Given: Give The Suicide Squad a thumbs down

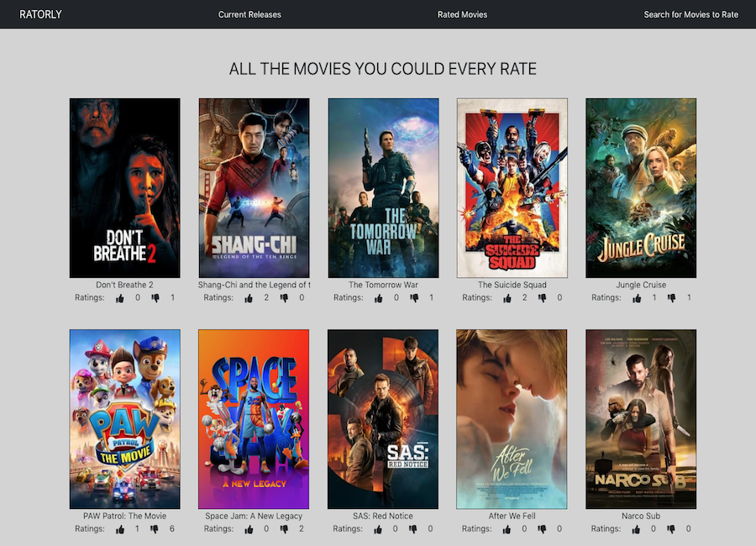Looking at the screenshot, I should point(543,298).
